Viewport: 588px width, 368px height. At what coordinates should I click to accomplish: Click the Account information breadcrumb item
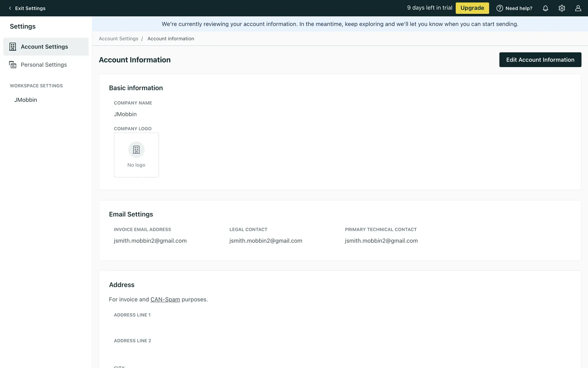pyautogui.click(x=171, y=39)
